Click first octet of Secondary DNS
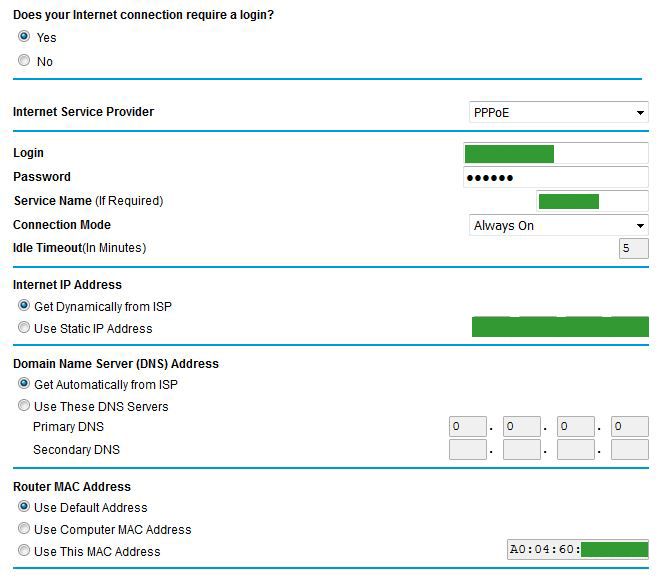 [468, 450]
